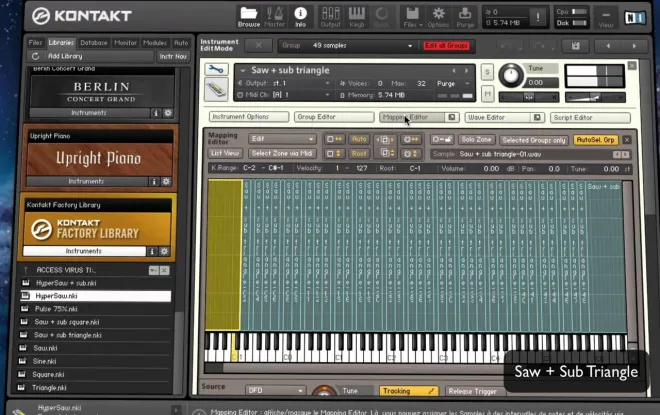The image size is (660, 415).
Task: Toggle Selected Groups only
Action: (533, 140)
